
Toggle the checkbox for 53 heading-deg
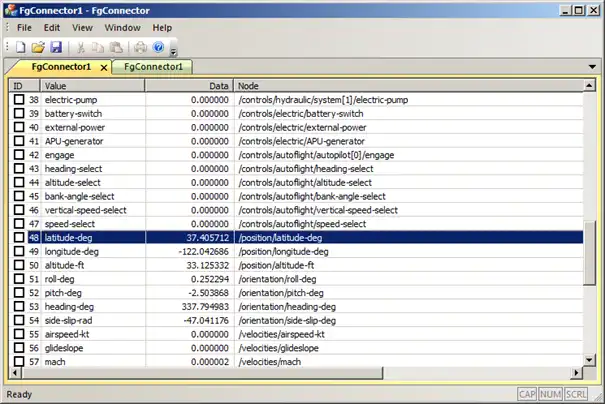pos(19,306)
